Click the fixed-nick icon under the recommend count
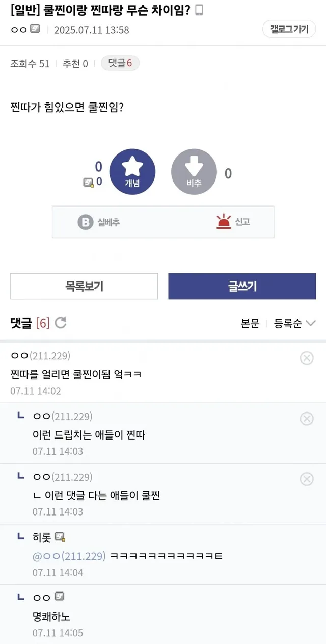 click(x=88, y=182)
